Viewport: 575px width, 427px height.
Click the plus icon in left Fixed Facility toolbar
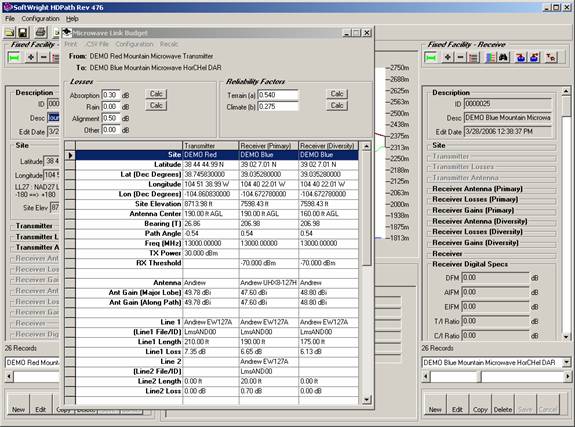point(31,57)
